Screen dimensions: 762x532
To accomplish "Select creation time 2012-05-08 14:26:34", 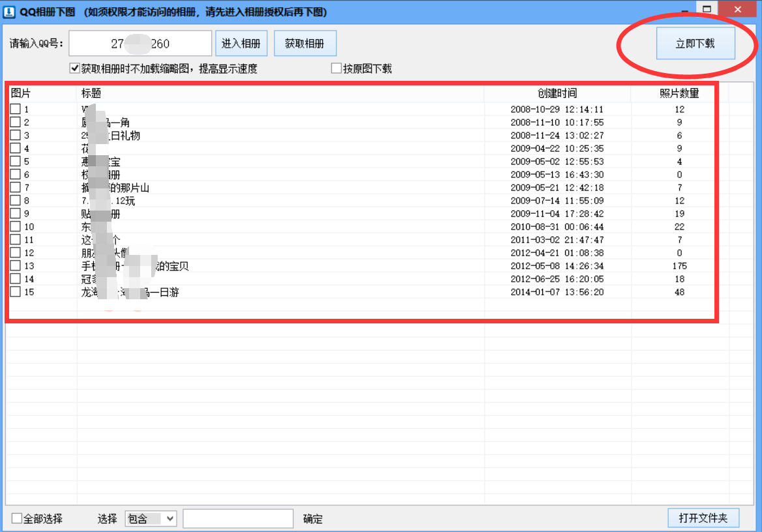I will pyautogui.click(x=557, y=266).
